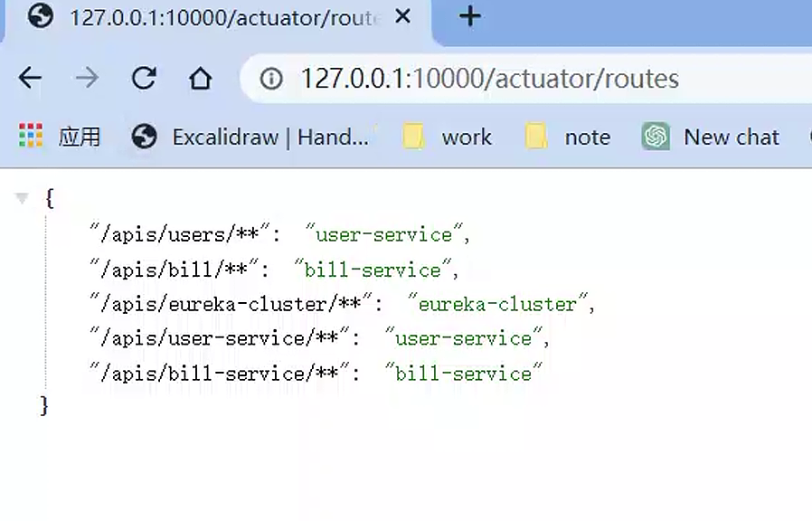
Task: Collapse the root JSON object triangle
Action: click(x=23, y=198)
